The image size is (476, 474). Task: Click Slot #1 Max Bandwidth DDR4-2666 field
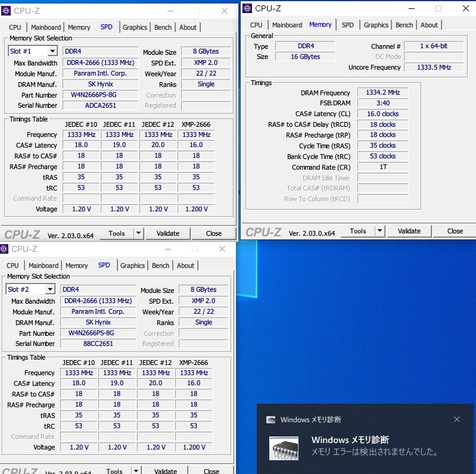pos(101,63)
